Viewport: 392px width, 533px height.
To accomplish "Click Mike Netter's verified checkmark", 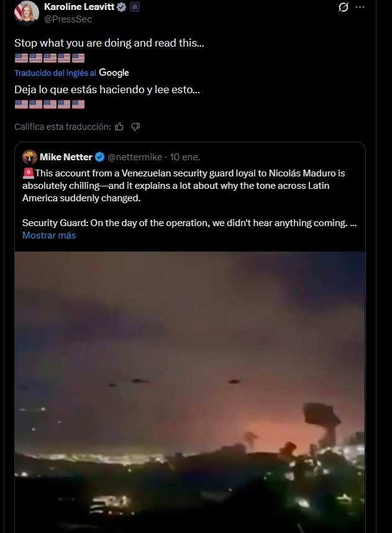I will click(x=99, y=157).
